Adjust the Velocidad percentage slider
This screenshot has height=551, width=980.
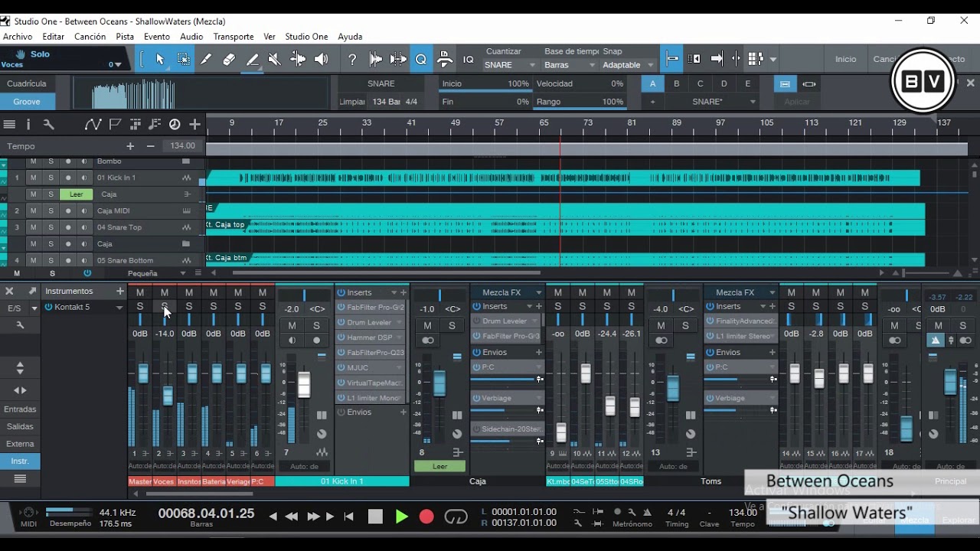580,83
